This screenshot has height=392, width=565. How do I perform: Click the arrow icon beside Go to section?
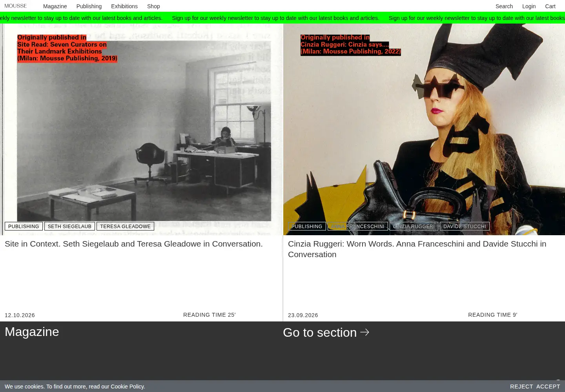tap(365, 332)
